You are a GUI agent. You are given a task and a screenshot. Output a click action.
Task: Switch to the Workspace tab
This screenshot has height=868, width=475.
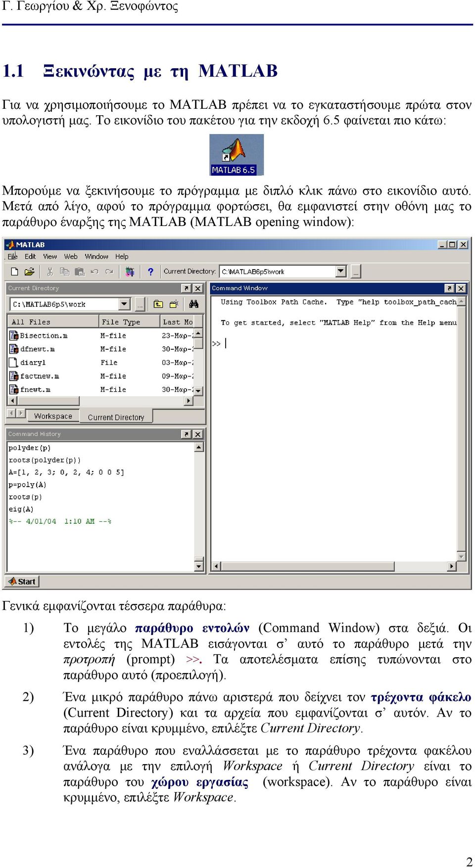53,416
